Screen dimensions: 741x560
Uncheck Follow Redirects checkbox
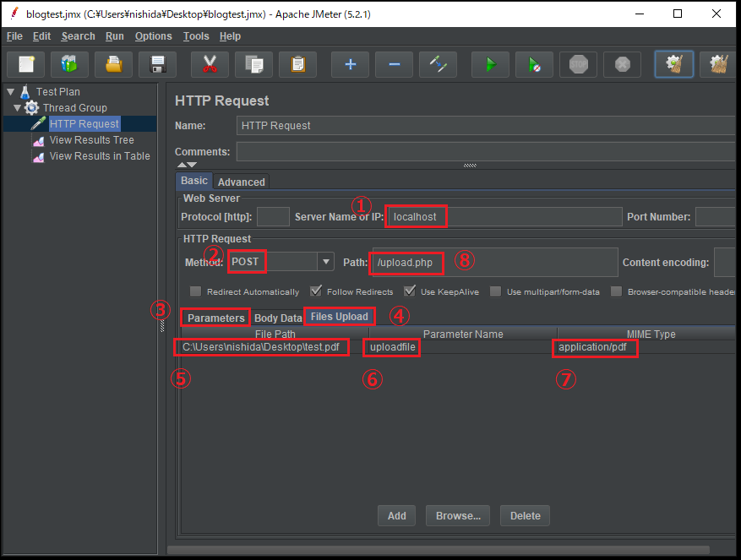(316, 291)
